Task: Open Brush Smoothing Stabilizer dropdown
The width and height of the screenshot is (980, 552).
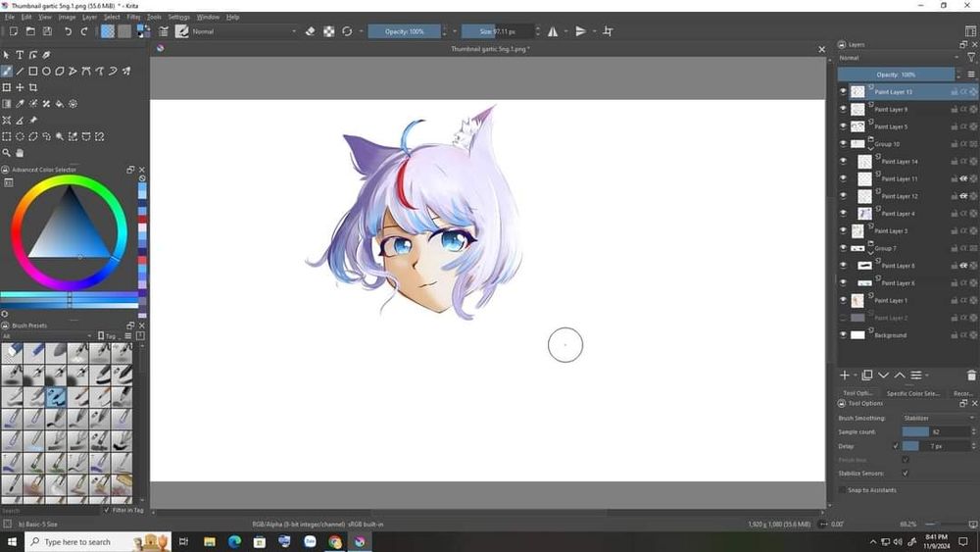Action: tap(938, 419)
